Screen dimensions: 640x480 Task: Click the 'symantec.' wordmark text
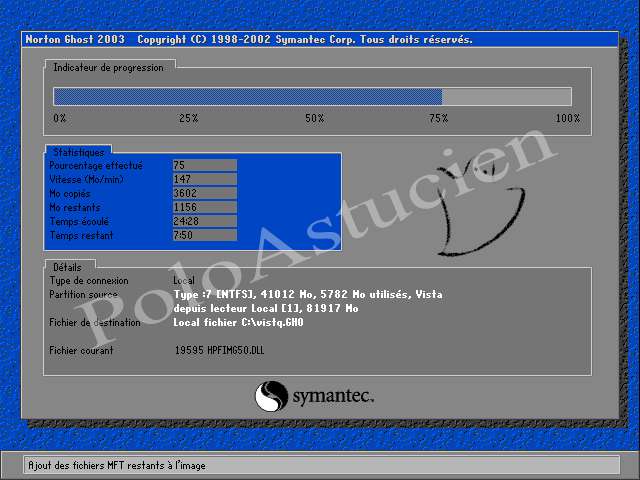pos(333,396)
